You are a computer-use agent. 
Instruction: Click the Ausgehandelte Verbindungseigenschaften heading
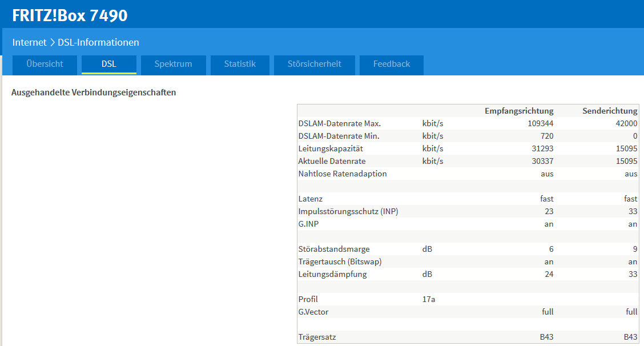click(94, 92)
